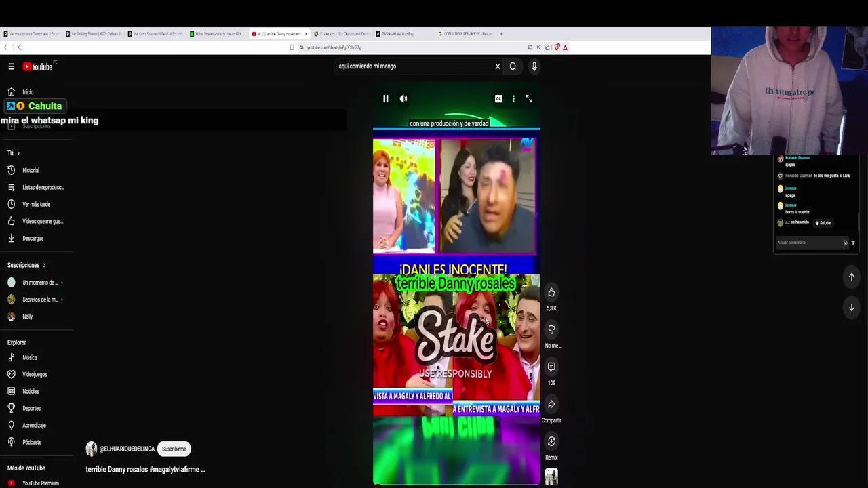This screenshot has height=488, width=868.
Task: Reload the page in the browser
Action: 20,47
